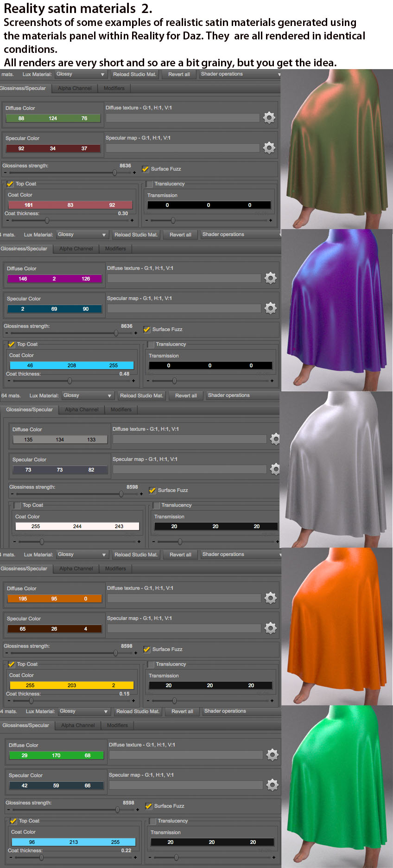Open diffuse texture gear in olive-green satin panel
The image size is (393, 868).
coord(269,118)
